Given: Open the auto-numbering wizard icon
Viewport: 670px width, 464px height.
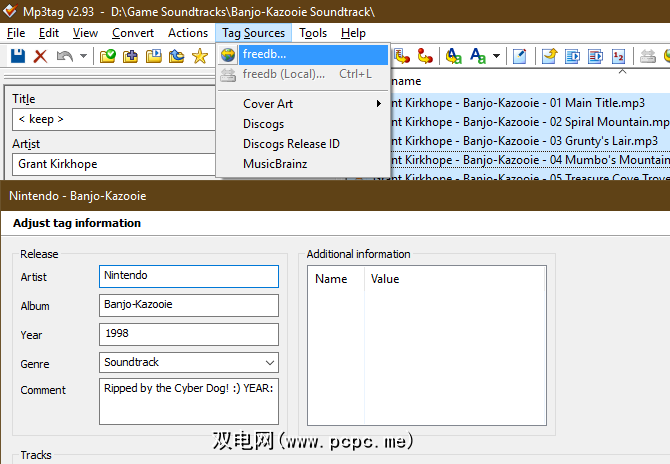Looking at the screenshot, I should pyautogui.click(x=618, y=56).
